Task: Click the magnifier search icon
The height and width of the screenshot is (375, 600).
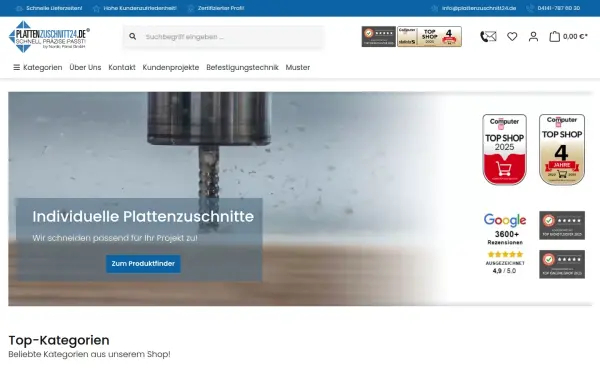Action: tap(132, 36)
